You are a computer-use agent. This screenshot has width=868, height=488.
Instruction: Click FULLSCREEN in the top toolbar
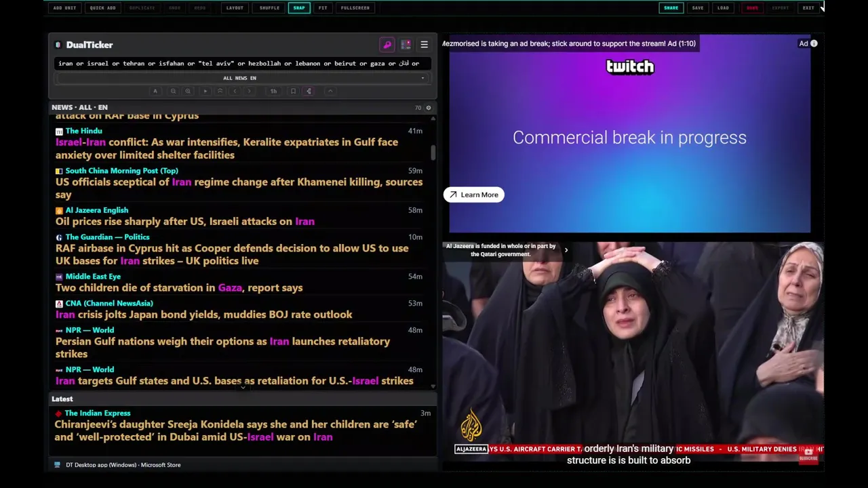point(355,8)
